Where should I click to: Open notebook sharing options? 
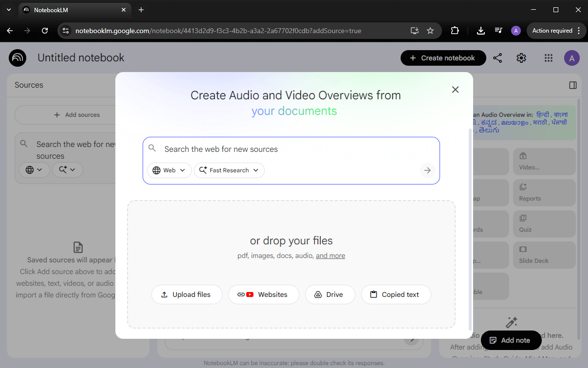[x=497, y=58]
